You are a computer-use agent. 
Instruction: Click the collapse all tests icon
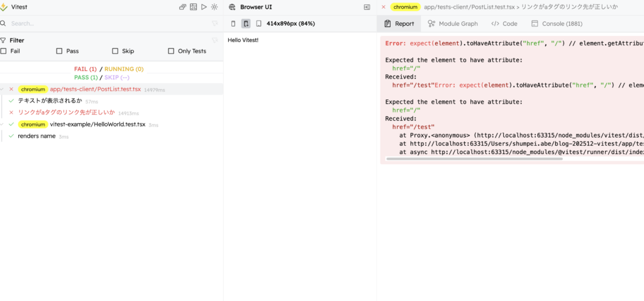pyautogui.click(x=182, y=7)
